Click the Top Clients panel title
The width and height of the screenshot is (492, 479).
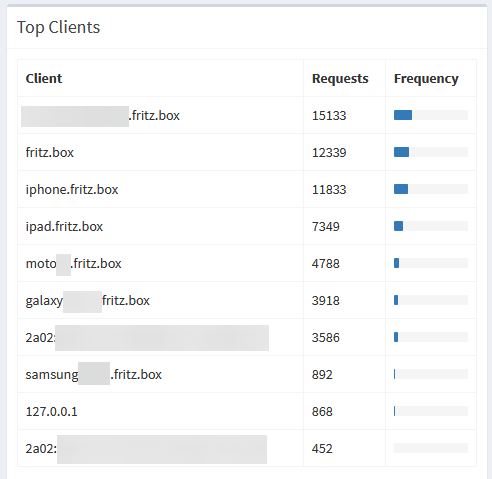coord(59,27)
